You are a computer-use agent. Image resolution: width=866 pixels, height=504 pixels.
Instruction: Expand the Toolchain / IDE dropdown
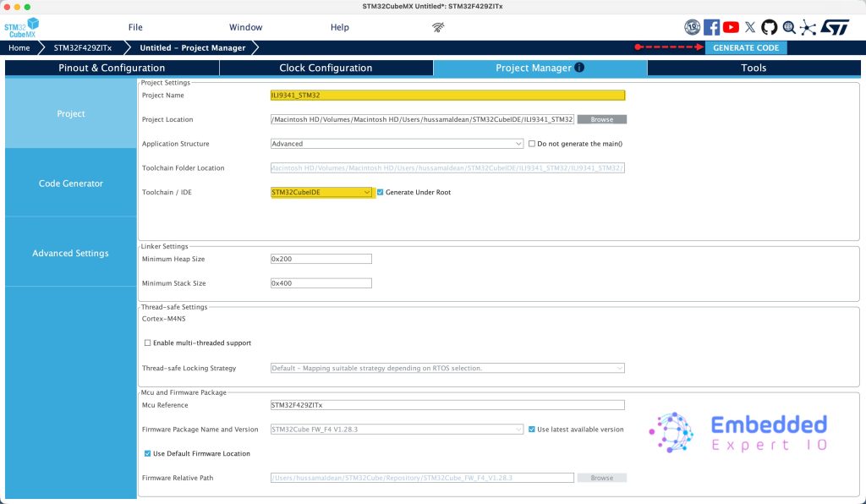(x=321, y=192)
